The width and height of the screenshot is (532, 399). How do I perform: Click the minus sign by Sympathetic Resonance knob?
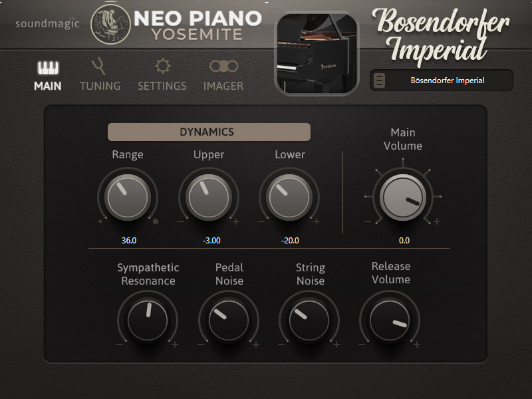[x=120, y=344]
